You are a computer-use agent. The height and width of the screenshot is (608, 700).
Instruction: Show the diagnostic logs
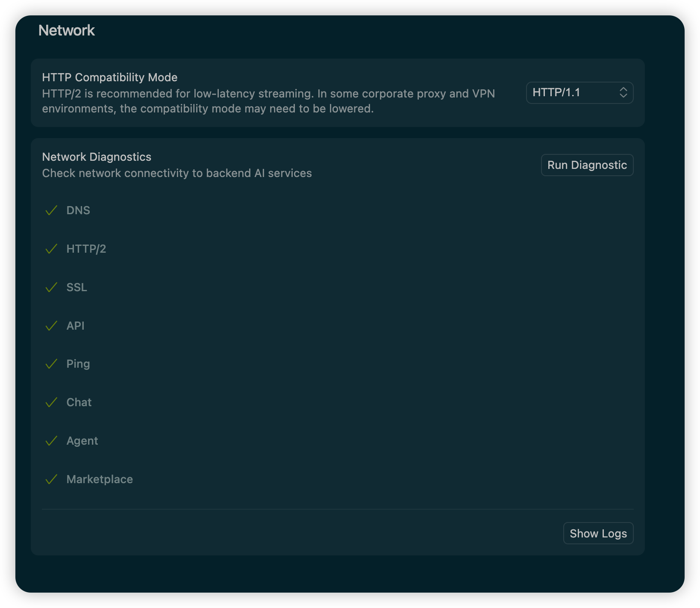point(598,533)
